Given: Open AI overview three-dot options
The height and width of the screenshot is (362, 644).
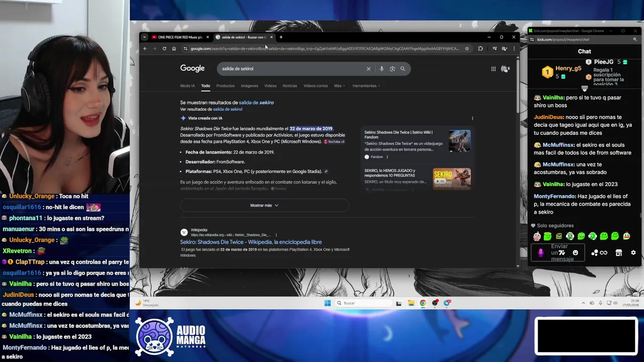Looking at the screenshot, I should (x=472, y=118).
